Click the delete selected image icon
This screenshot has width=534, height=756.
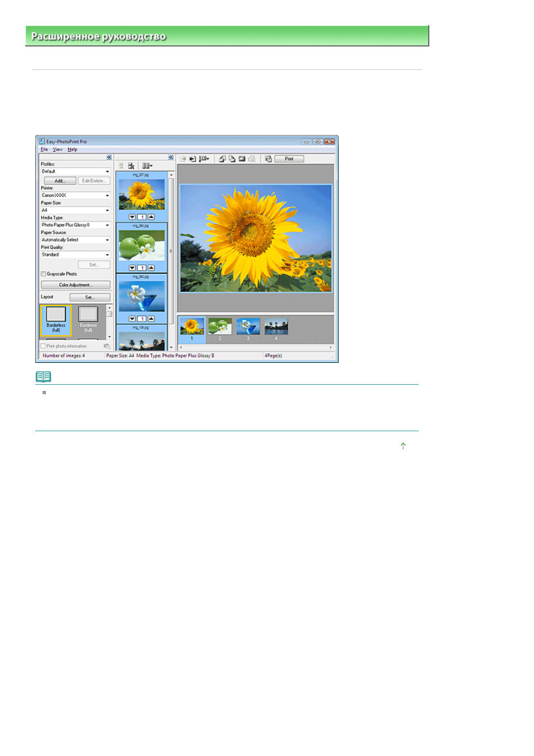[130, 166]
